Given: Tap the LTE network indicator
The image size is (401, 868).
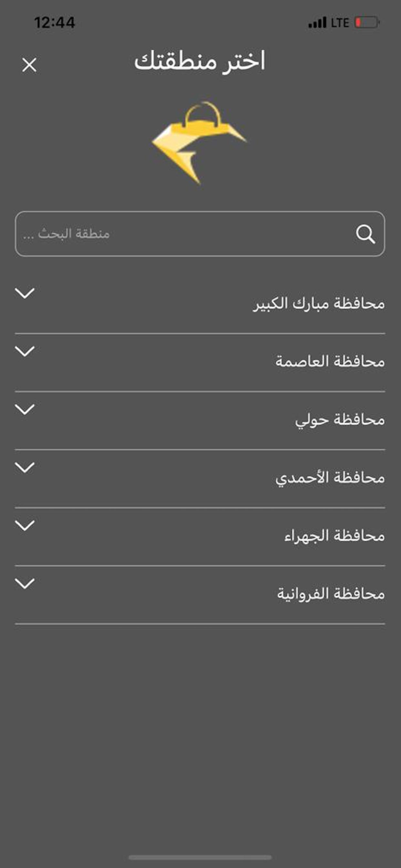Looking at the screenshot, I should coord(340,23).
